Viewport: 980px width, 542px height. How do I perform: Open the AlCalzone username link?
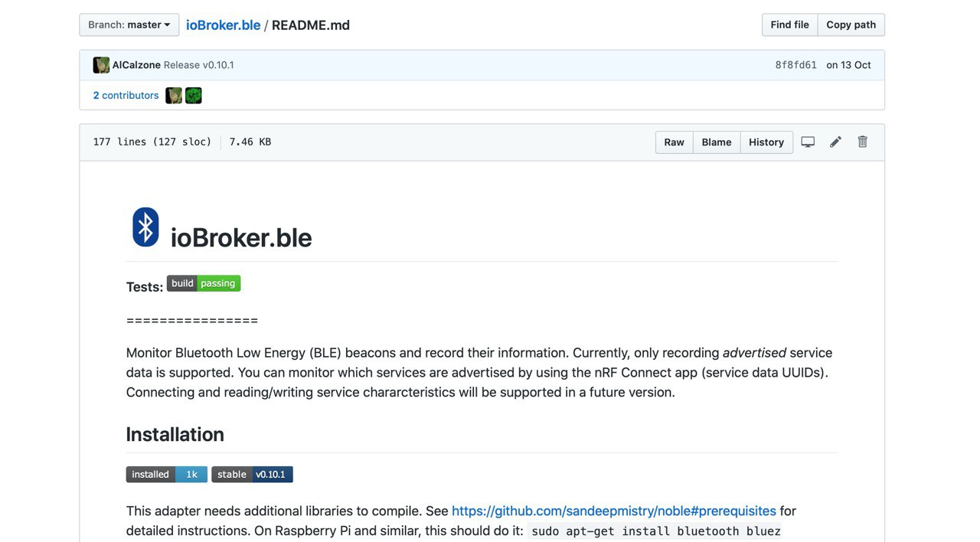(x=136, y=65)
